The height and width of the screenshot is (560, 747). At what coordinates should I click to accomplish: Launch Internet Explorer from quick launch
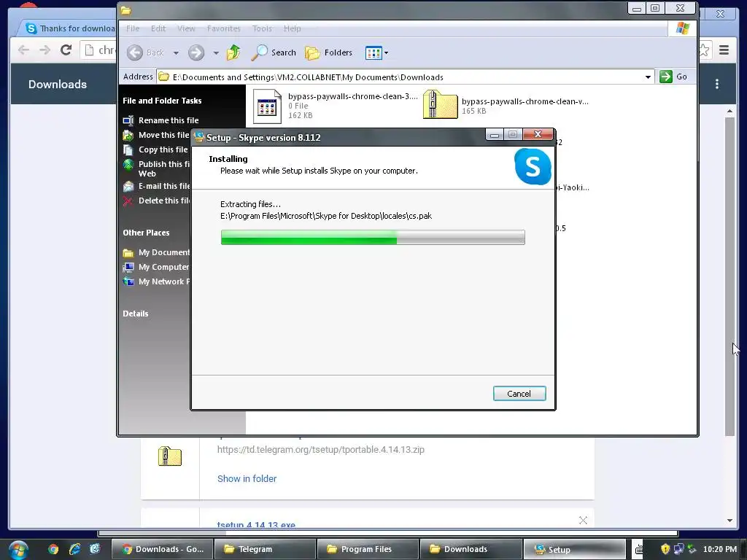coord(75,549)
